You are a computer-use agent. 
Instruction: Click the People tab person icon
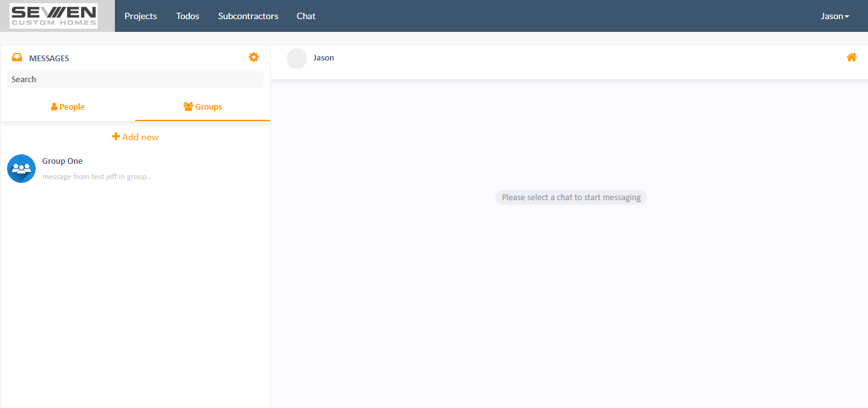[x=54, y=106]
